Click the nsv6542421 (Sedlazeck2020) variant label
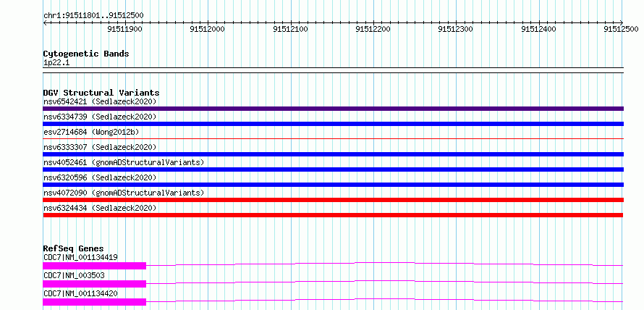The width and height of the screenshot is (644, 310). [100, 101]
